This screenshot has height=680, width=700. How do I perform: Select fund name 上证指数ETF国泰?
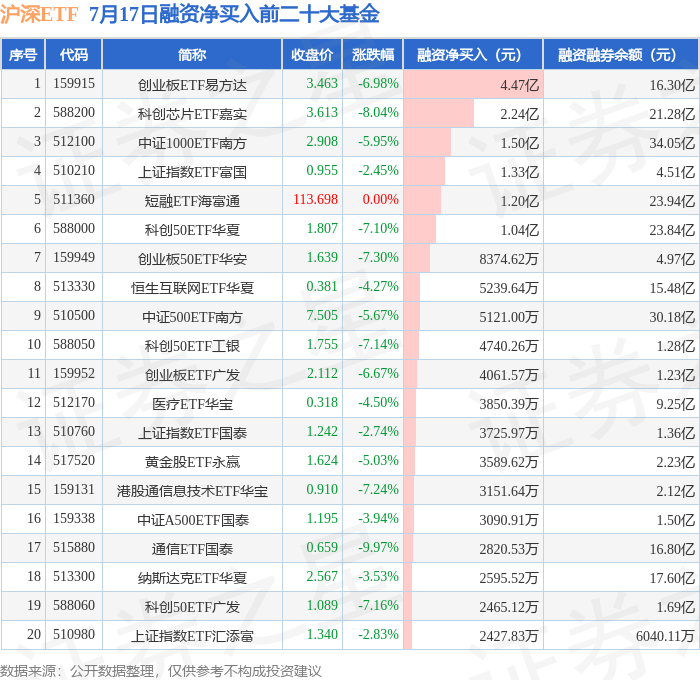click(192, 433)
